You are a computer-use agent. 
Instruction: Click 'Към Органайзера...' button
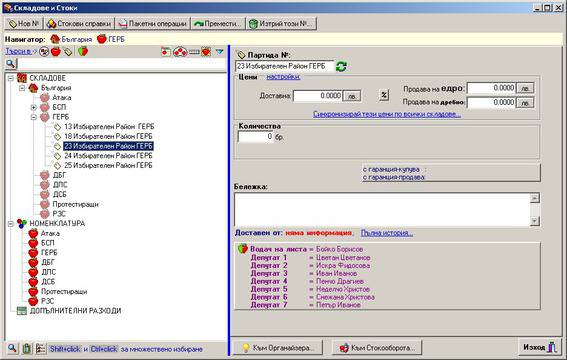coord(277,348)
